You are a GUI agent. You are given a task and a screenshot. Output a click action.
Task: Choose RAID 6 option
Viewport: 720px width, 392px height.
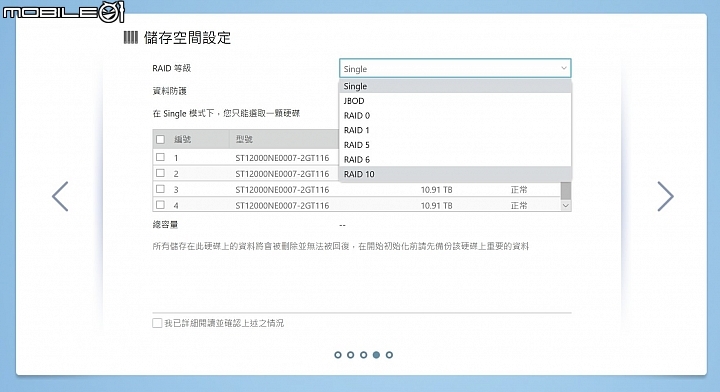(x=455, y=159)
